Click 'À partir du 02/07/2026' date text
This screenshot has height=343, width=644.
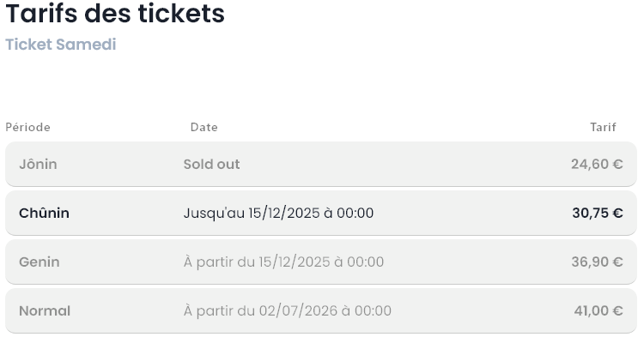287,310
